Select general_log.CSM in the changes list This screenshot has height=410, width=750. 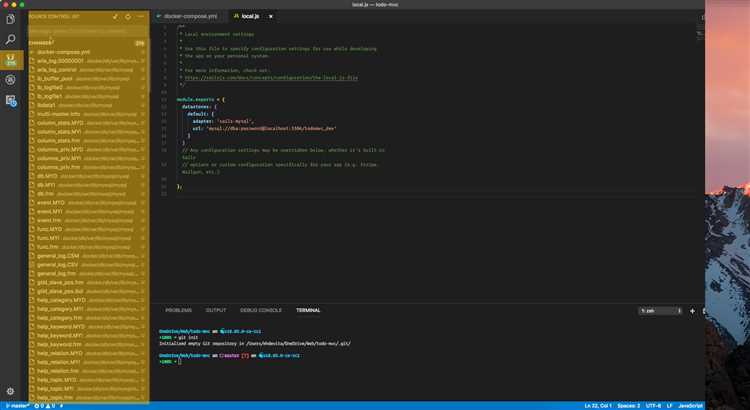[88, 256]
